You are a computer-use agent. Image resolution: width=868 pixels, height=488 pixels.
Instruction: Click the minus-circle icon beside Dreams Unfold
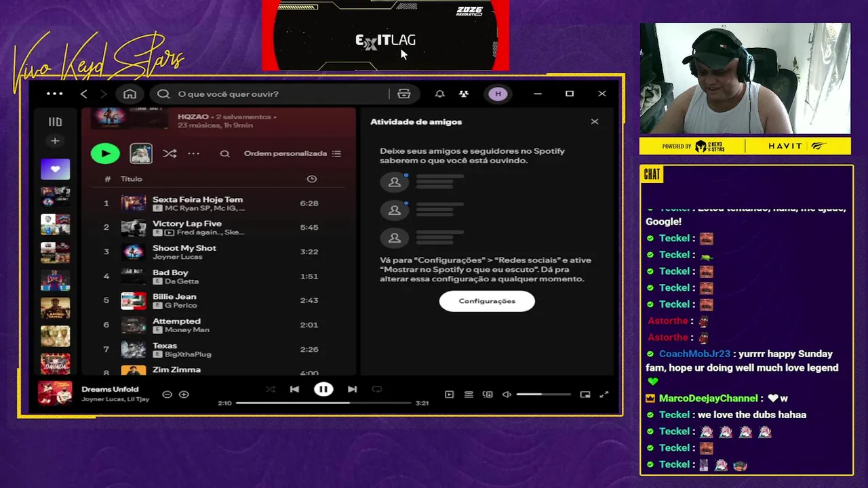click(167, 394)
